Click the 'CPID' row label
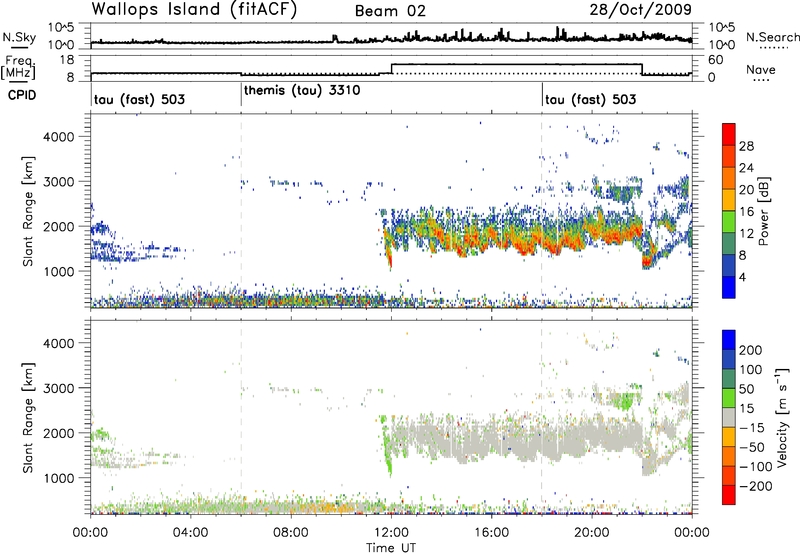The height and width of the screenshot is (554, 800). 22,95
